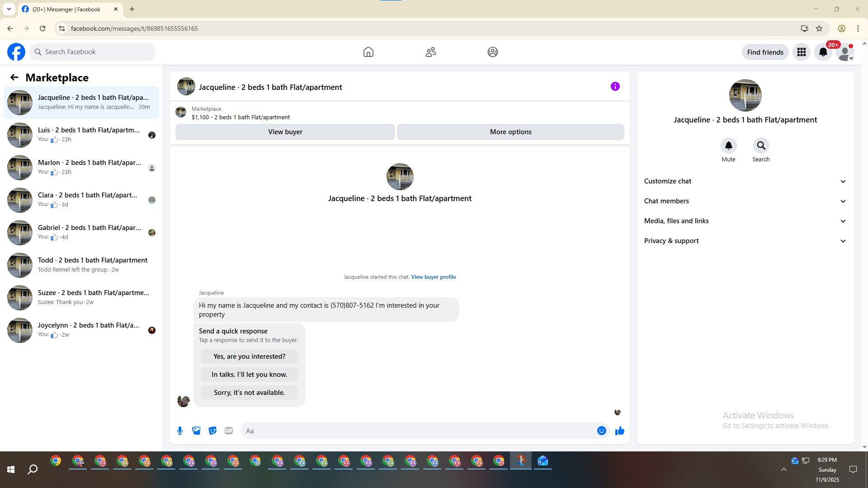Viewport: 868px width, 488px height.
Task: Open Gabriel's conversation in the list
Action: (81, 233)
